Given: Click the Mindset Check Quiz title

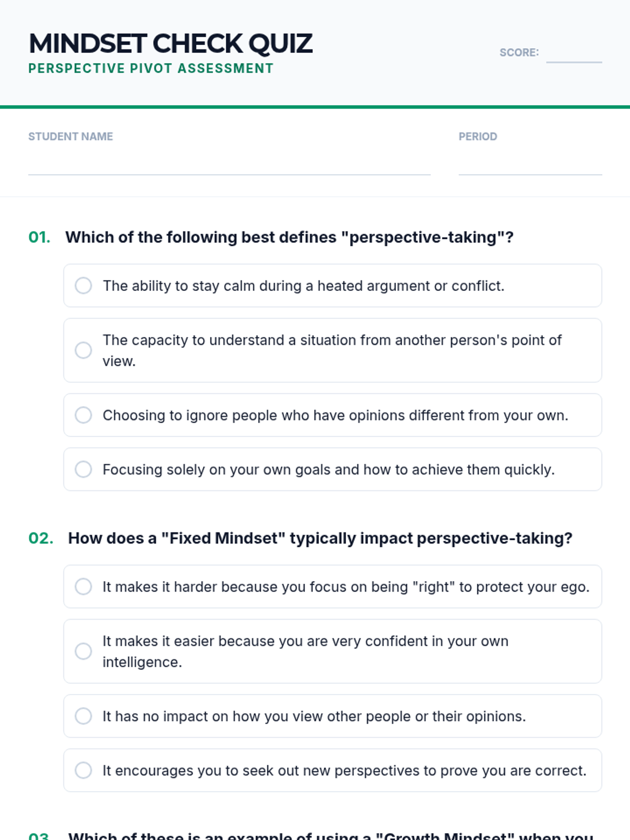Looking at the screenshot, I should (x=171, y=44).
